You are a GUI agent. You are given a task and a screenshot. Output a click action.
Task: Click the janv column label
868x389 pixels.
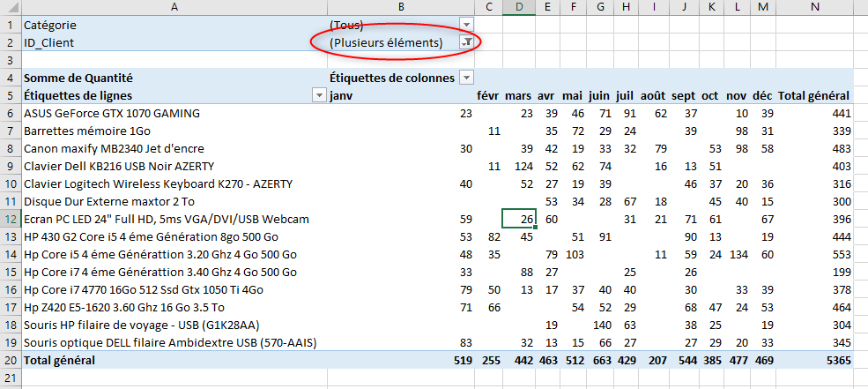(x=341, y=96)
